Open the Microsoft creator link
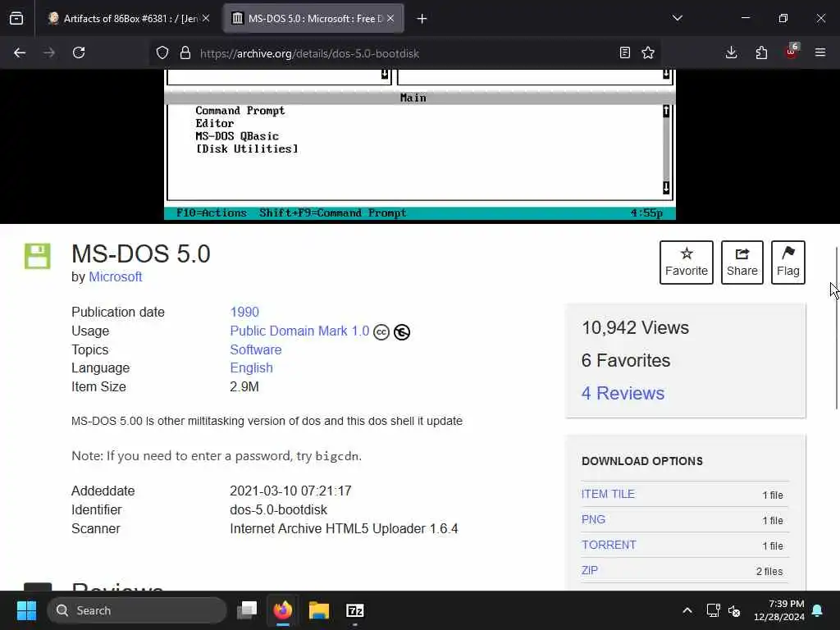 [x=115, y=277]
